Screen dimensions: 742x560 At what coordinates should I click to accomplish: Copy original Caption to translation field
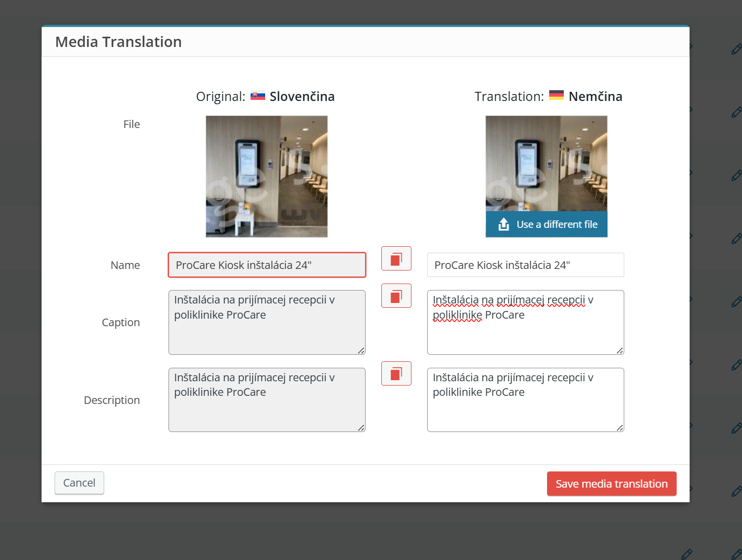click(x=396, y=296)
